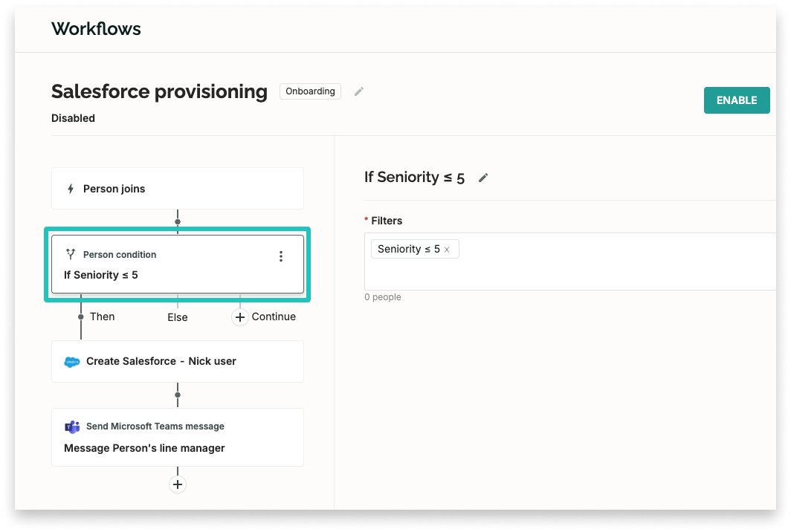Rename "If Seniority ≤ 5" via pencil icon
791x532 pixels.
pyautogui.click(x=483, y=178)
